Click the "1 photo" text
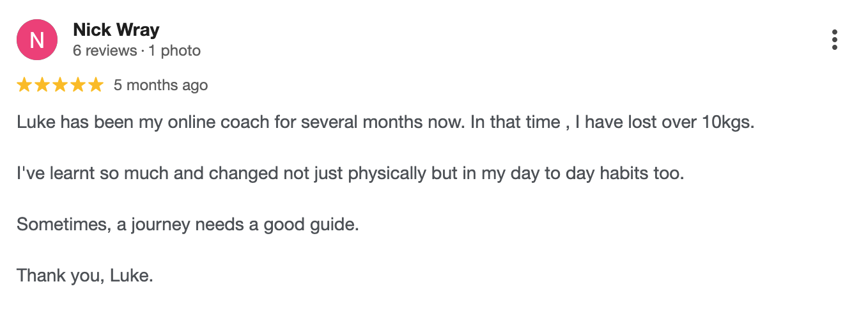This screenshot has width=868, height=316. [174, 51]
